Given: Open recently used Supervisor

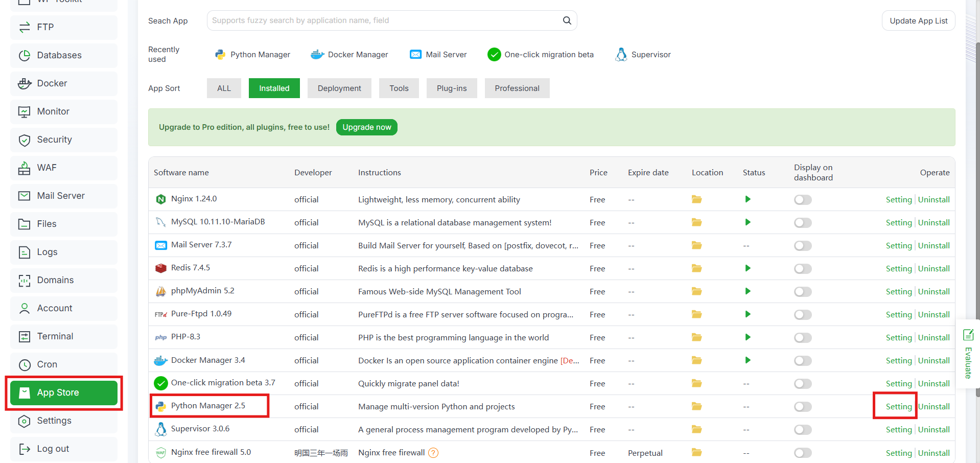Looking at the screenshot, I should coord(643,55).
